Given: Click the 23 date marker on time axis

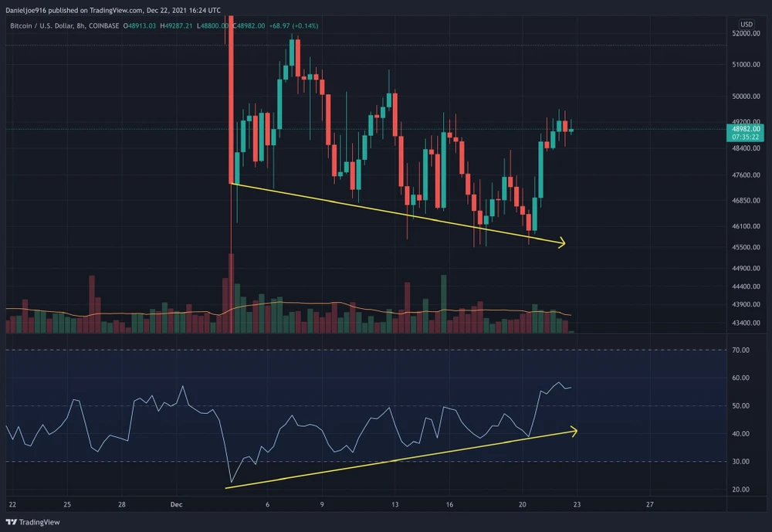Looking at the screenshot, I should click(577, 504).
